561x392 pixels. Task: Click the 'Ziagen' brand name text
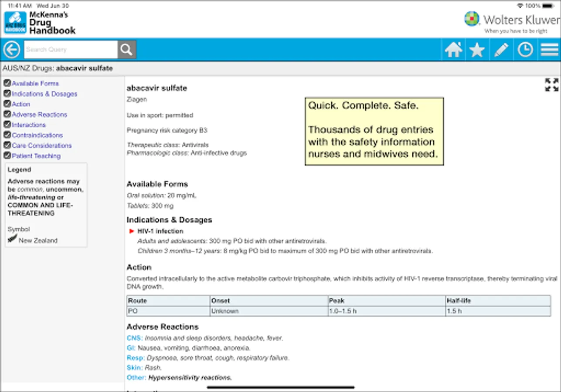[137, 99]
